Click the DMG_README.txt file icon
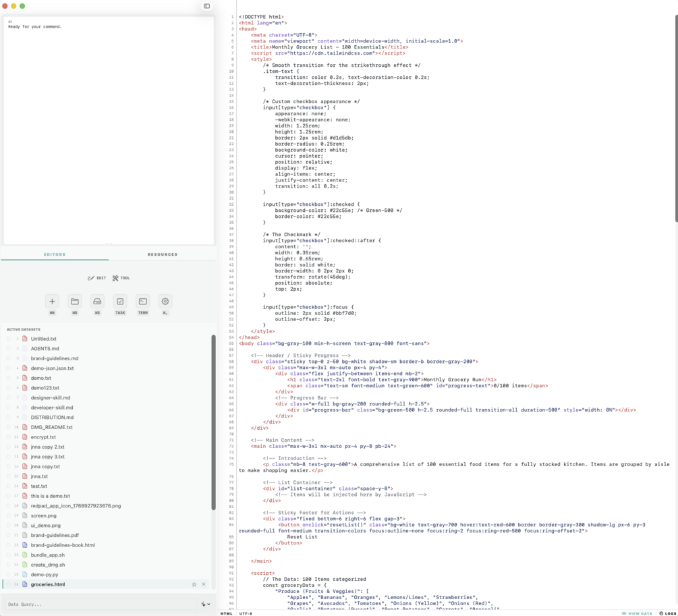The height and width of the screenshot is (616, 678). pyautogui.click(x=25, y=427)
